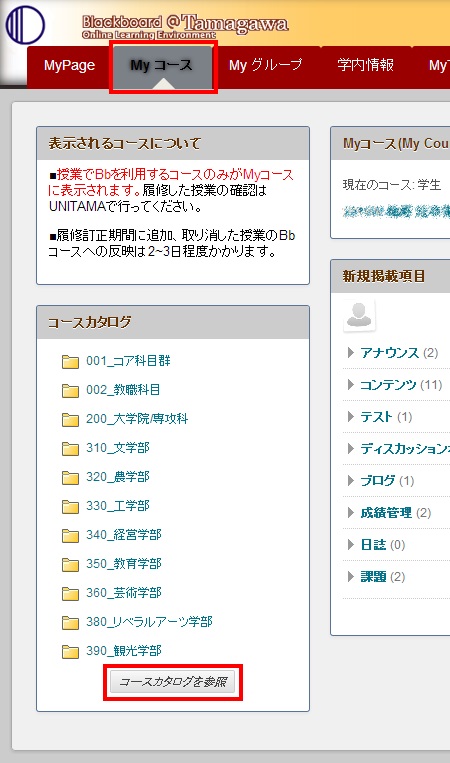Open the 成績管理 link
The height and width of the screenshot is (763, 450).
click(x=386, y=512)
